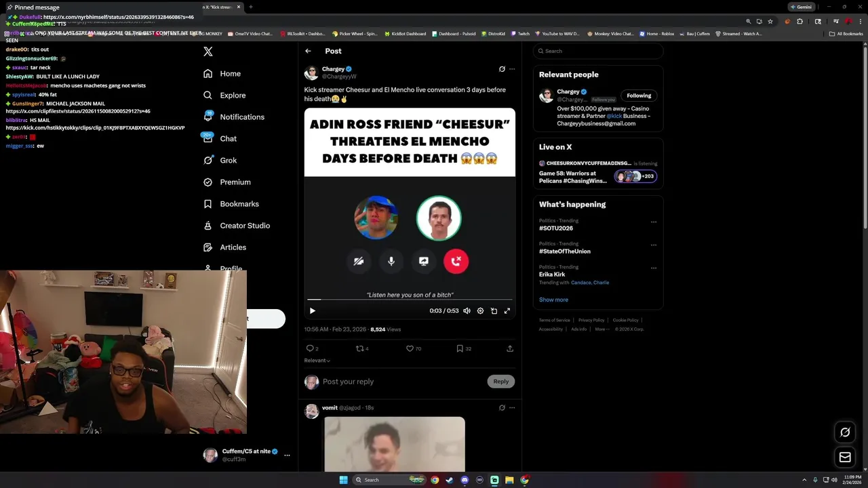
Task: Seek on the video progress bar
Action: click(x=410, y=300)
